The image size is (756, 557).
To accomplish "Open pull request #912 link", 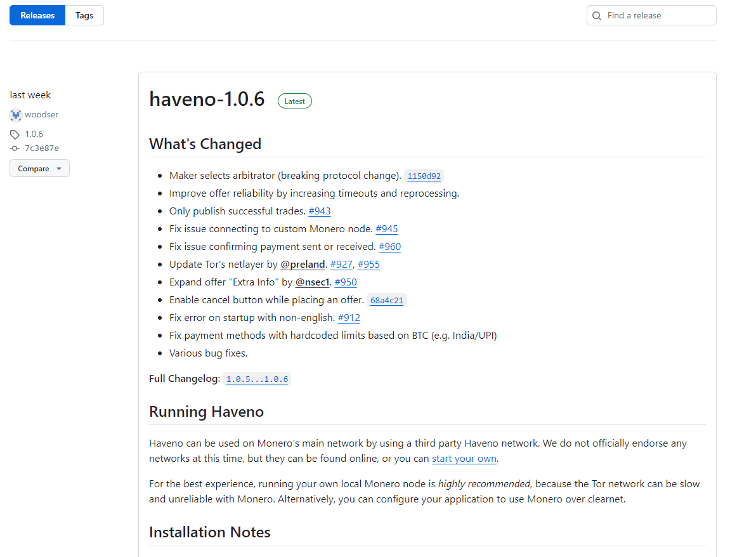I will click(x=349, y=318).
